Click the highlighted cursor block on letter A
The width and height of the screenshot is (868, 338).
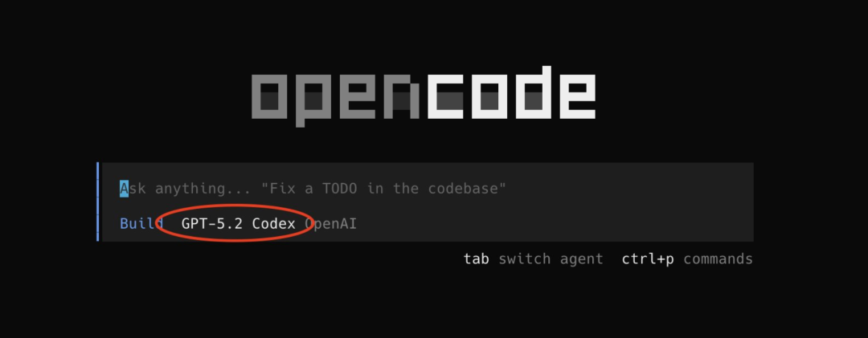click(124, 189)
